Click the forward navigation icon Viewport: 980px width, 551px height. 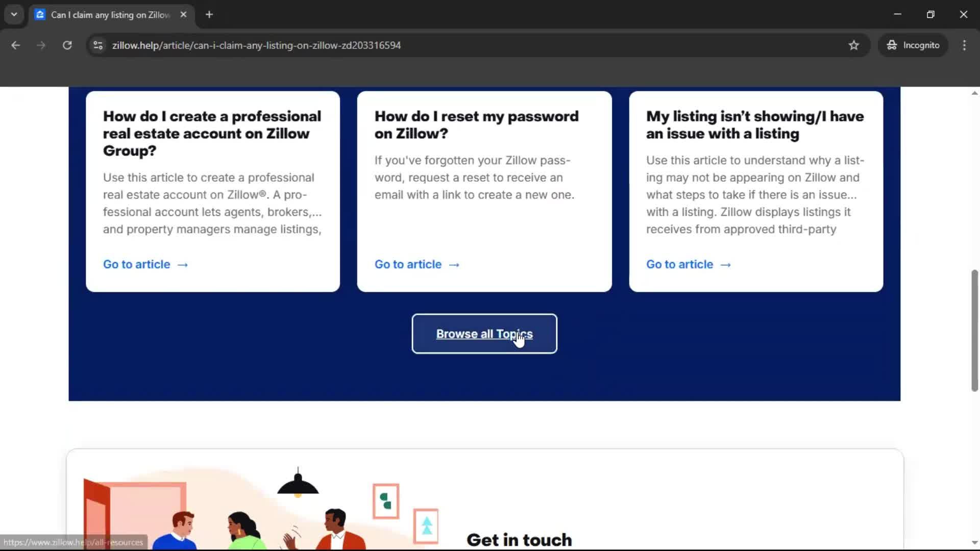coord(41,45)
